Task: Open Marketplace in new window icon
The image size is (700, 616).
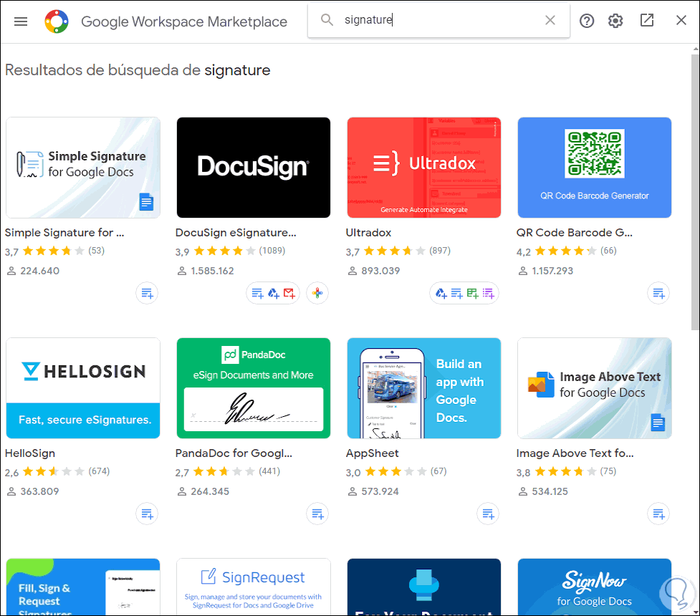Action: pos(647,20)
